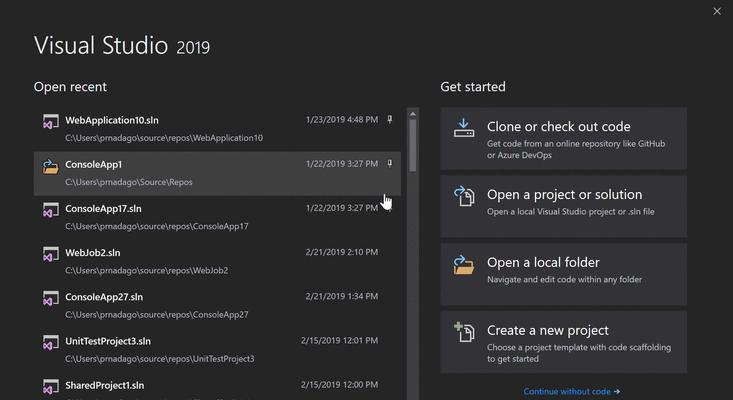Open ConsoleApp27.sln from recent list

coord(217,306)
